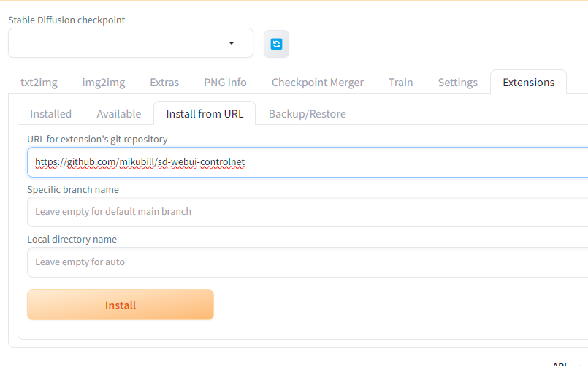Open the Stable Diffusion checkpoint dropdown
Image resolution: width=588 pixels, height=366 pixels.
131,43
